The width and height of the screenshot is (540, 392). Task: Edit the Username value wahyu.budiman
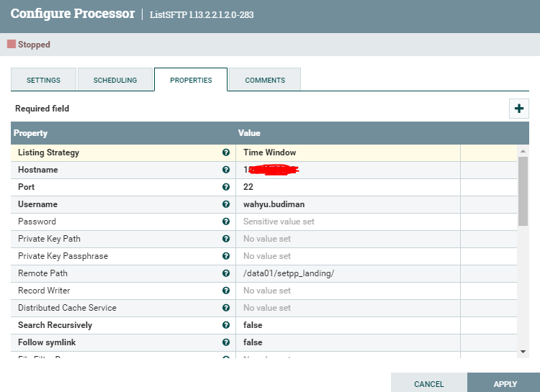(348, 204)
